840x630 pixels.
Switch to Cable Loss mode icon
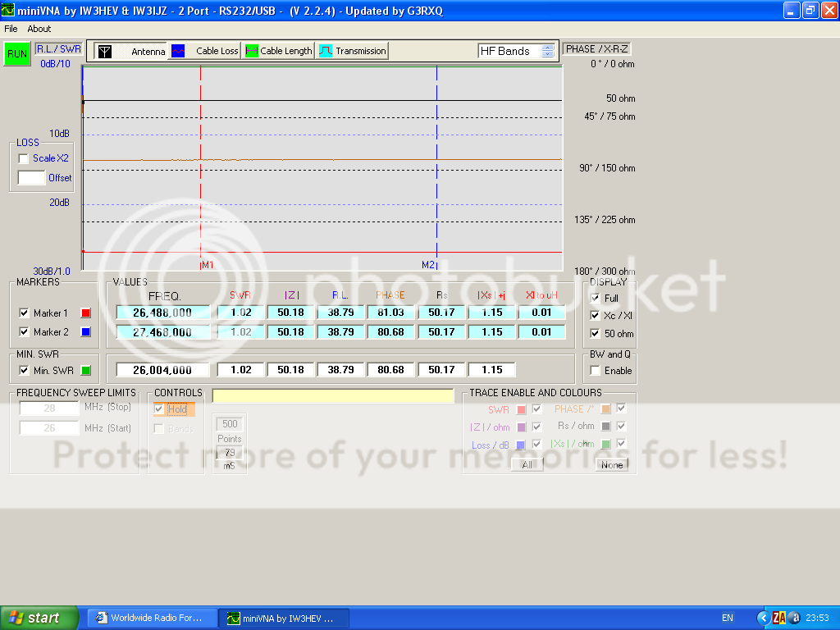tap(178, 51)
